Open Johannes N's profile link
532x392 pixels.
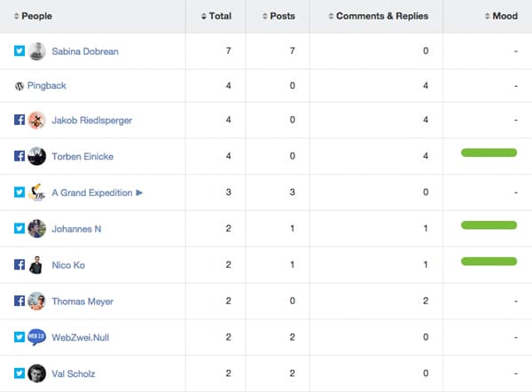coord(76,229)
